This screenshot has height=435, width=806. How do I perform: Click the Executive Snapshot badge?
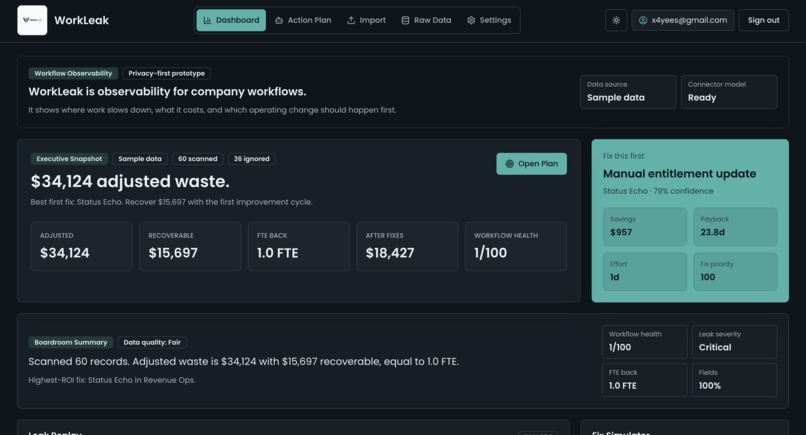point(69,159)
